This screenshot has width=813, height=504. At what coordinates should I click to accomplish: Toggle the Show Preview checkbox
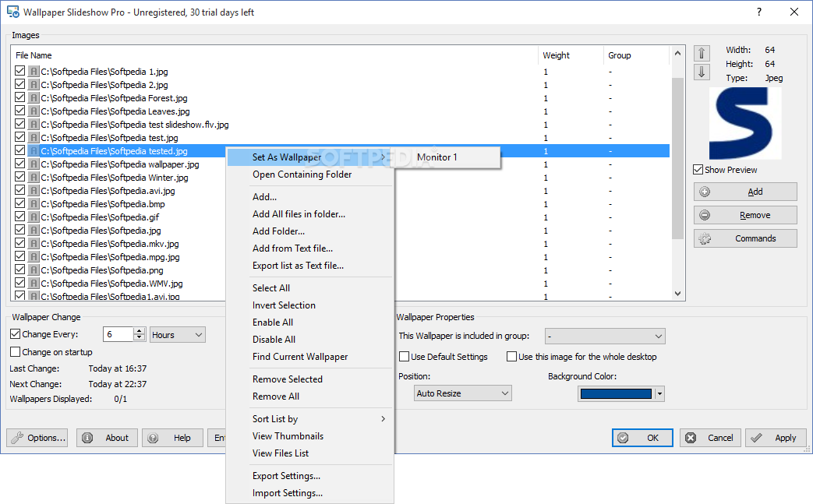pyautogui.click(x=698, y=169)
